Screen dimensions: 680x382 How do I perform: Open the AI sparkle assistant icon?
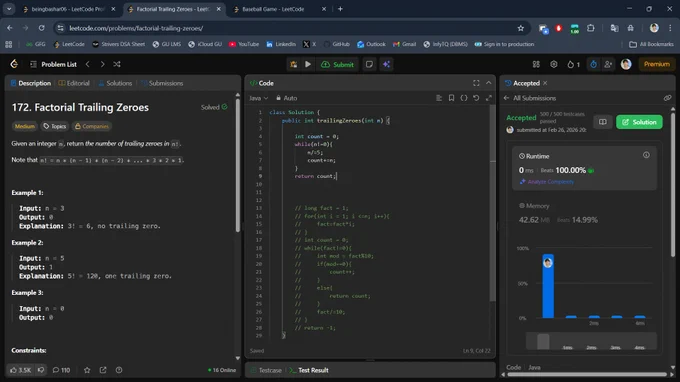pos(386,64)
